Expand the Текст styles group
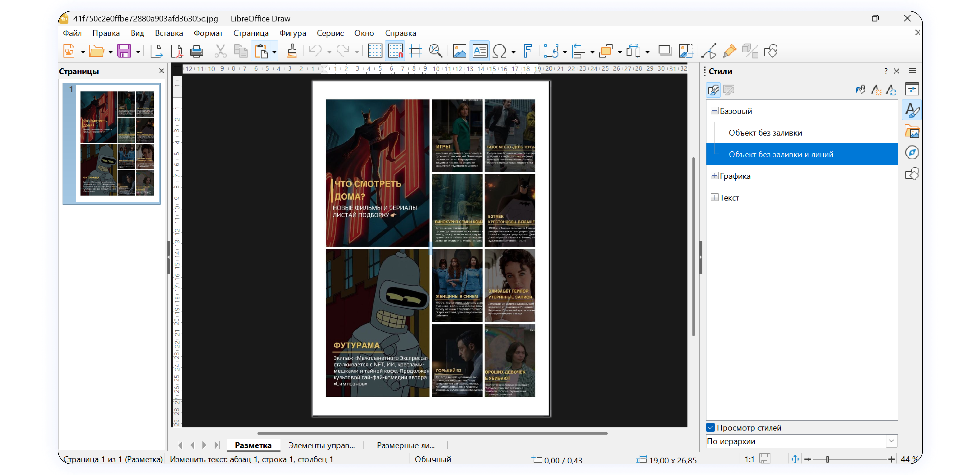980x475 pixels. pos(715,197)
